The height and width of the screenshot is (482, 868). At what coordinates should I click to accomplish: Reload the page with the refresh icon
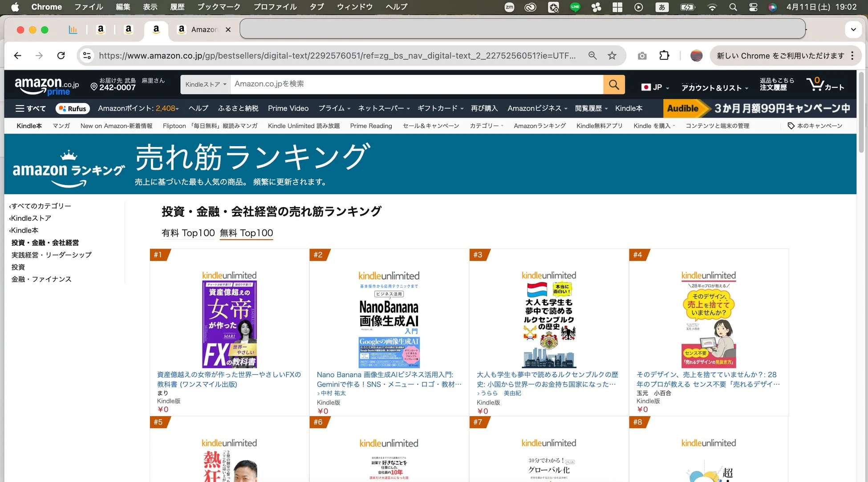point(61,55)
